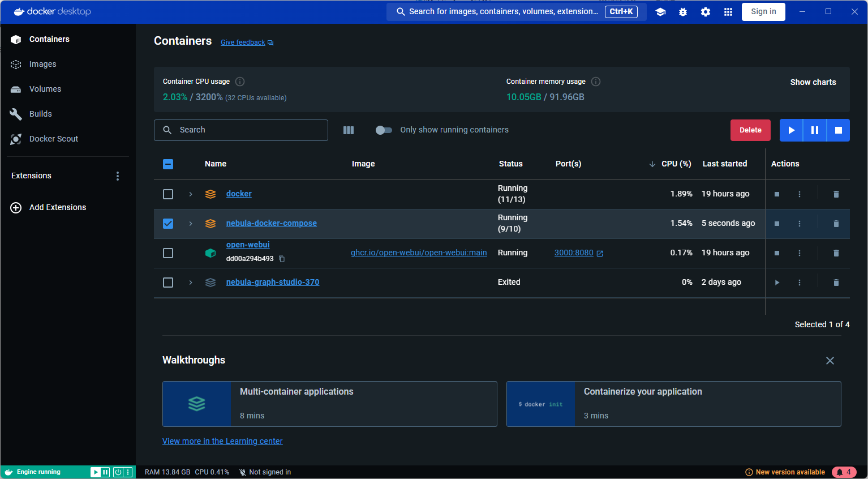This screenshot has width=868, height=479.
Task: Open the nebula-docker-compose link
Action: click(x=272, y=223)
